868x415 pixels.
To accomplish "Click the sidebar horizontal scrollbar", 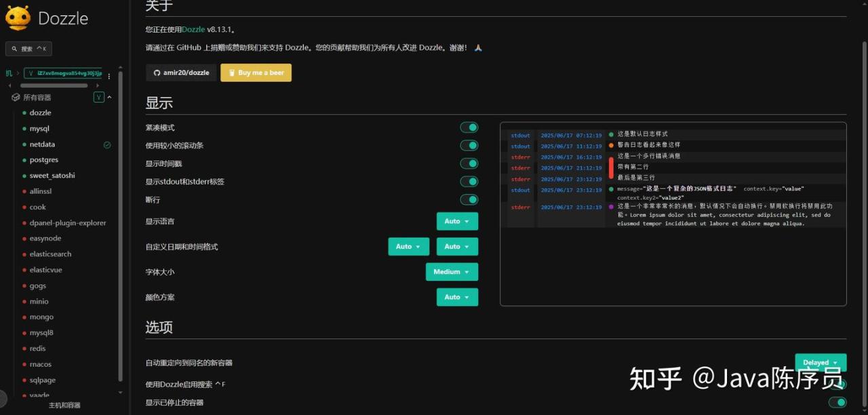I will (54, 85).
